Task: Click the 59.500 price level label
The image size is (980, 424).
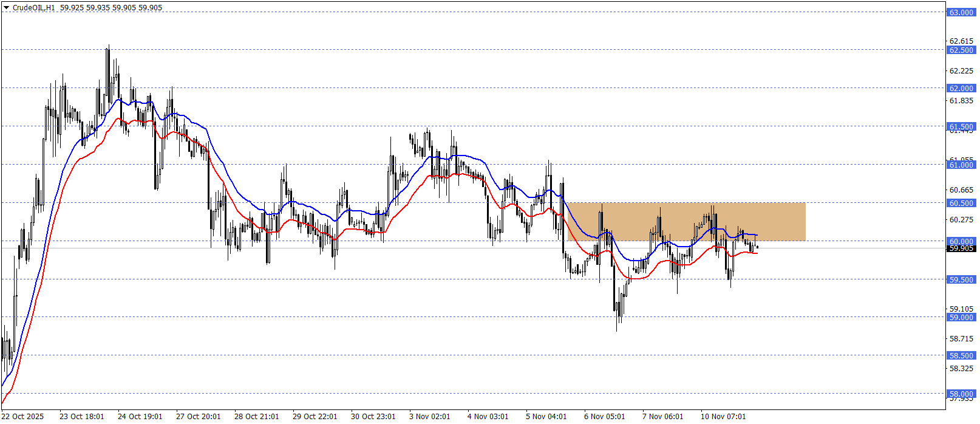Action: click(x=961, y=280)
